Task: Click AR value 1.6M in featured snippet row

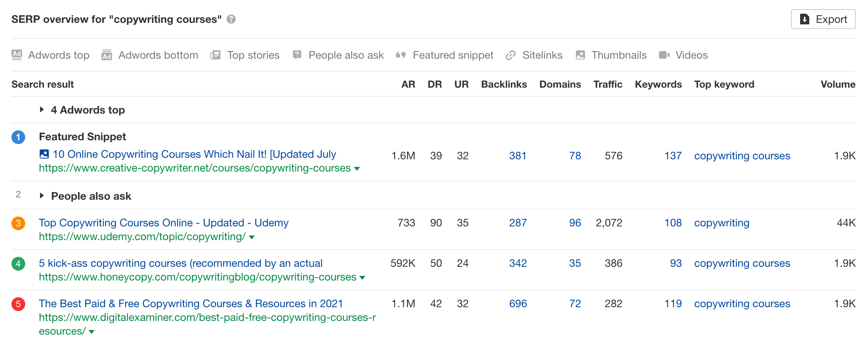Action: click(403, 155)
